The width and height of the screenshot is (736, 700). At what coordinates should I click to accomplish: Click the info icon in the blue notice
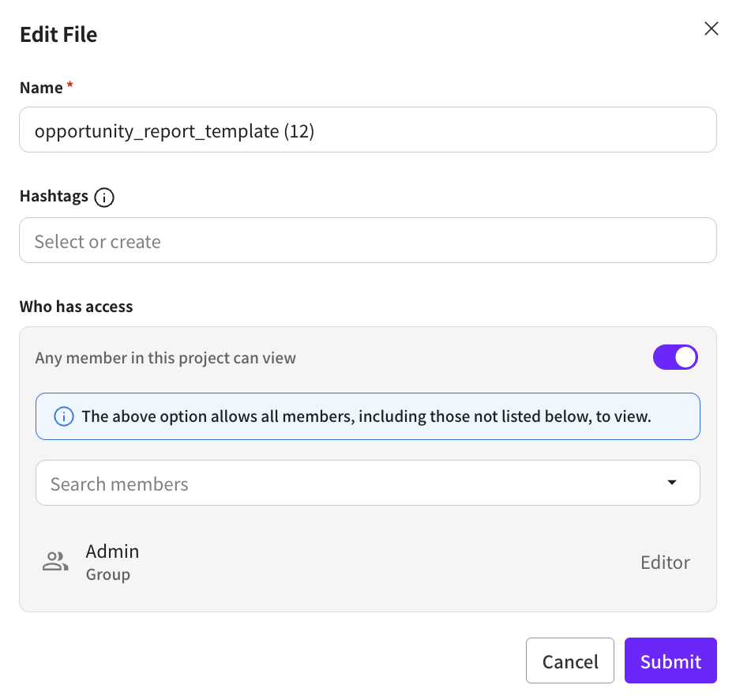63,416
